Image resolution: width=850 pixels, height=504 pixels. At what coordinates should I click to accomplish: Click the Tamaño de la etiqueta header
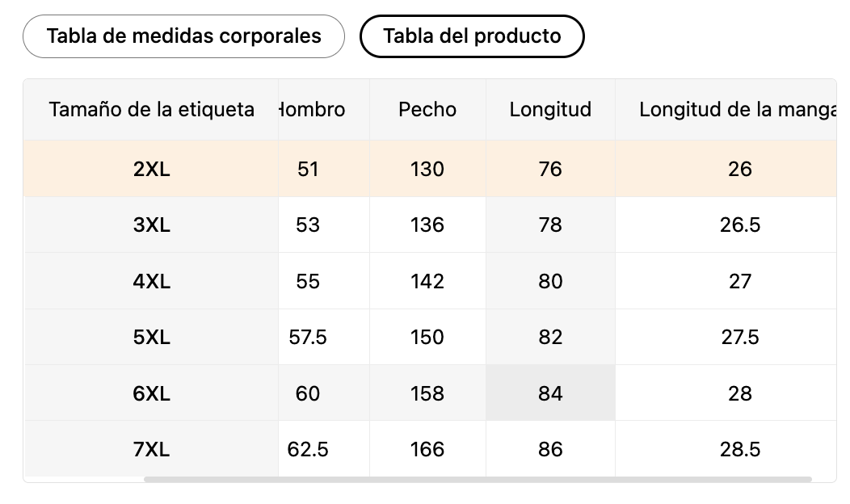pos(151,110)
